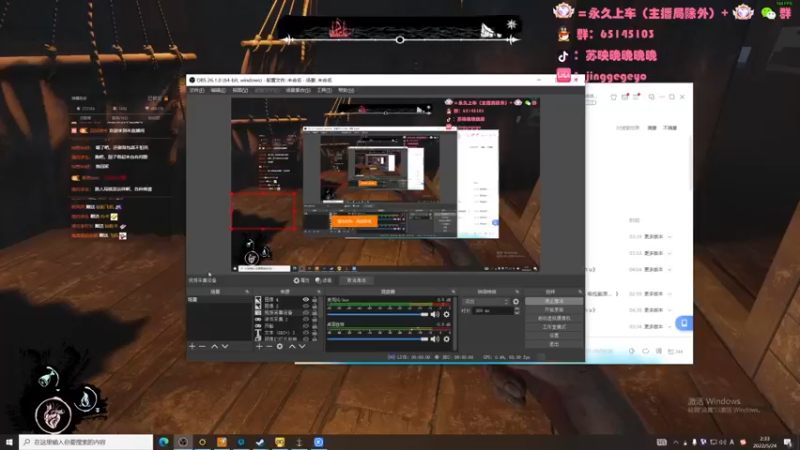This screenshot has height=450, width=800.
Task: Open the scene transition type dropdown
Action: (x=485, y=302)
